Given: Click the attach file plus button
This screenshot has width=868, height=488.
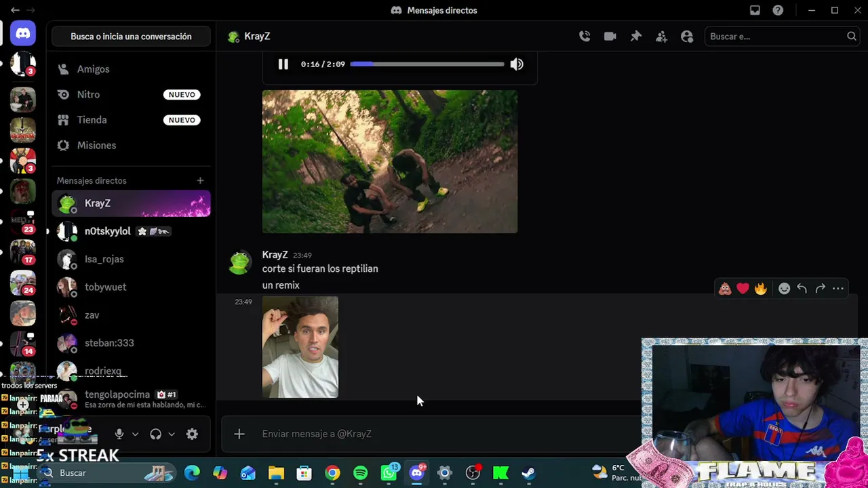Looking at the screenshot, I should [x=239, y=434].
